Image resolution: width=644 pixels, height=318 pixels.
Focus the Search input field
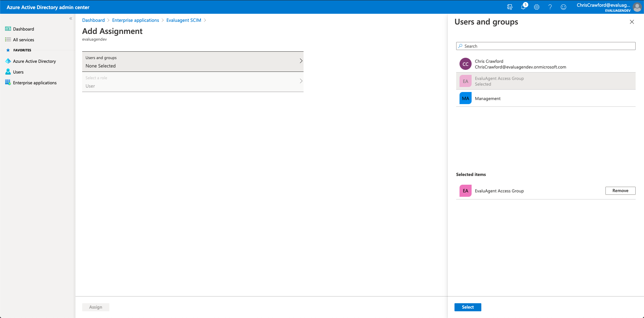[x=546, y=46]
